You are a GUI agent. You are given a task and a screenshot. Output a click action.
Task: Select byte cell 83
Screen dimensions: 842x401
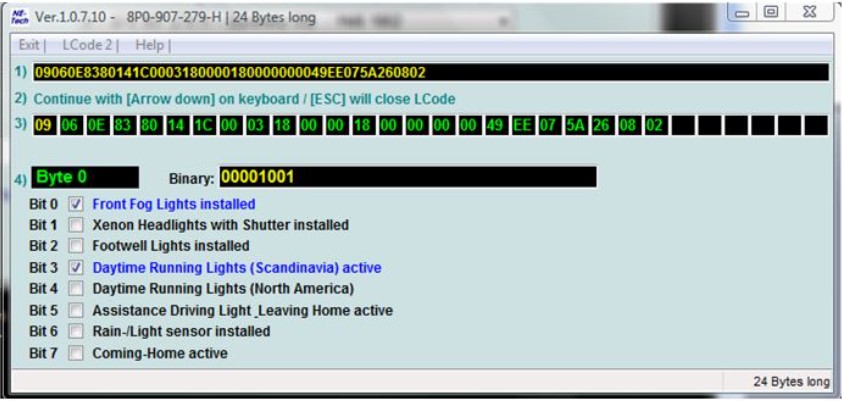[x=124, y=125]
